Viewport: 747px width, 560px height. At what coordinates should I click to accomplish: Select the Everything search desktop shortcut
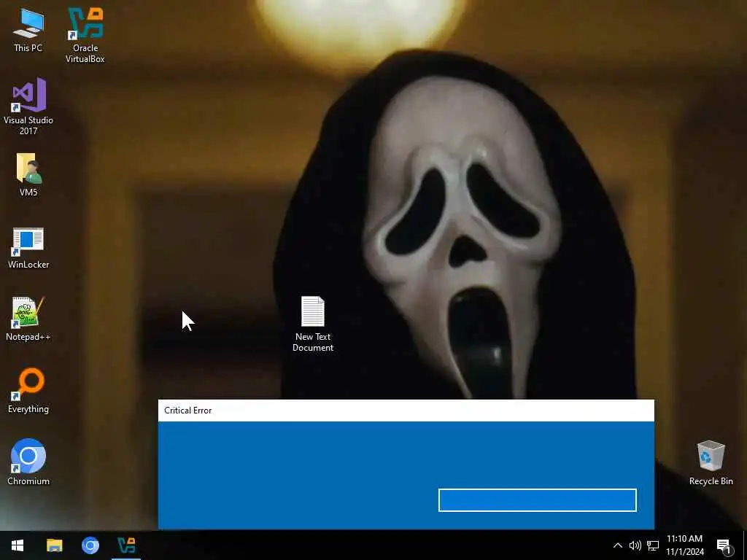(28, 391)
